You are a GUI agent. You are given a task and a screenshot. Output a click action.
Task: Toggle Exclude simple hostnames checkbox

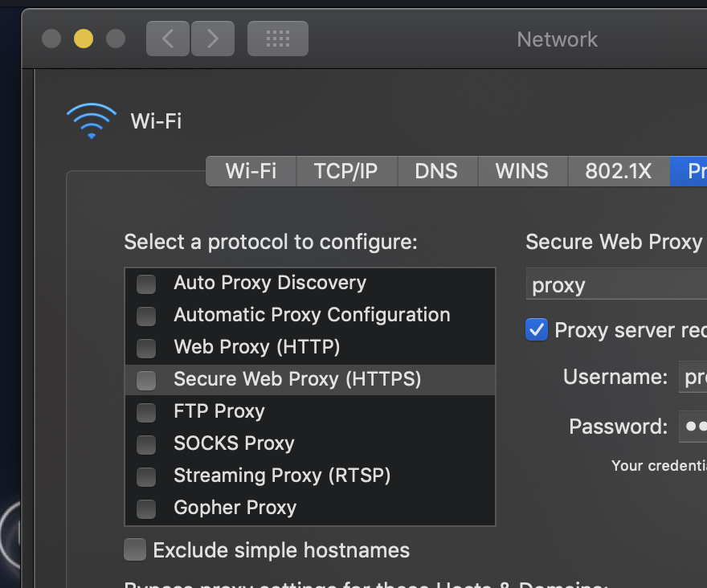click(x=135, y=550)
